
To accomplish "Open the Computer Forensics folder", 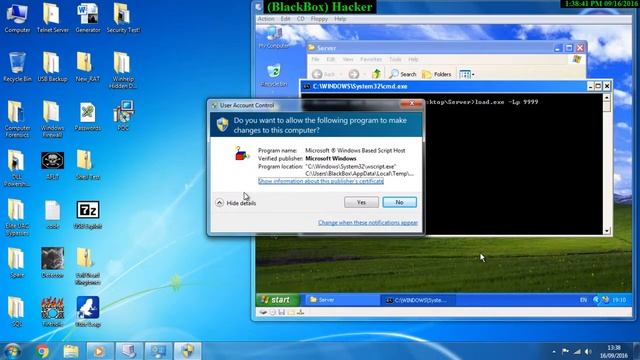I will (x=17, y=119).
